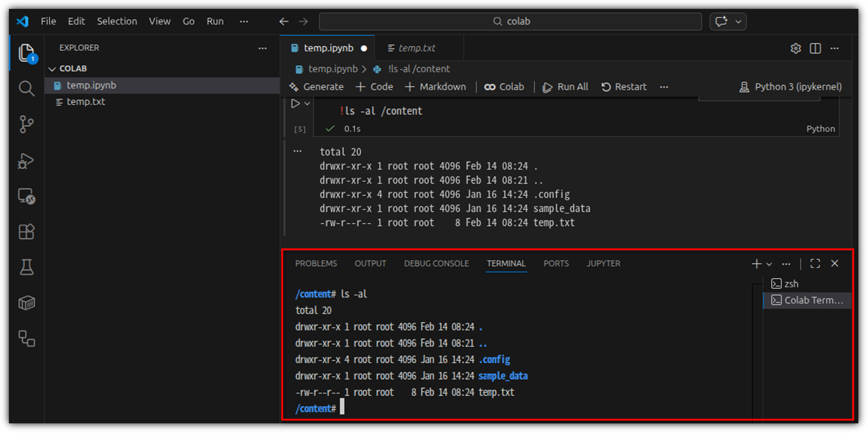Open cell output actions ellipsis
The height and width of the screenshot is (433, 868).
pyautogui.click(x=297, y=151)
